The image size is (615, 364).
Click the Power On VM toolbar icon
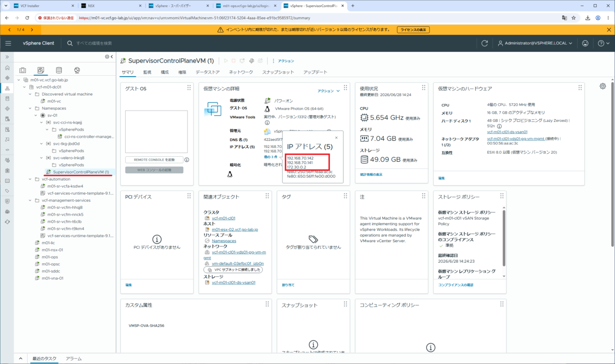click(225, 61)
